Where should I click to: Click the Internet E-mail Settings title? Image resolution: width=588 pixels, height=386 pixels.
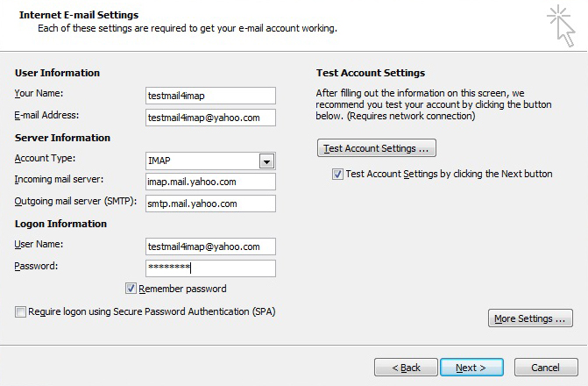[x=79, y=15]
